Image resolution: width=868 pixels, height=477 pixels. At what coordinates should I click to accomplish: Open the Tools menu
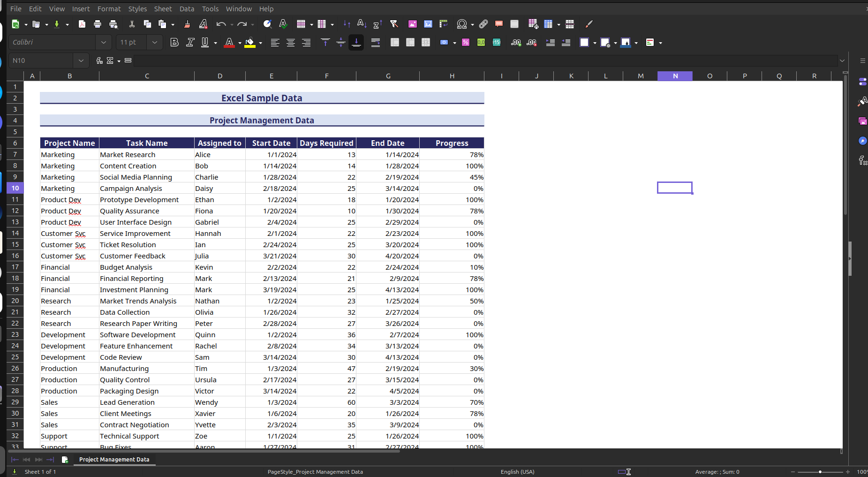(210, 8)
